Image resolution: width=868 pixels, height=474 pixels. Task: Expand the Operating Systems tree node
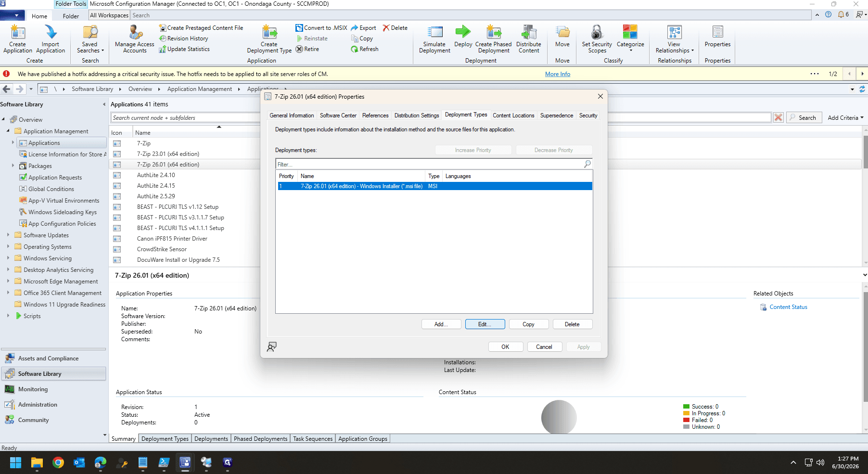8,246
